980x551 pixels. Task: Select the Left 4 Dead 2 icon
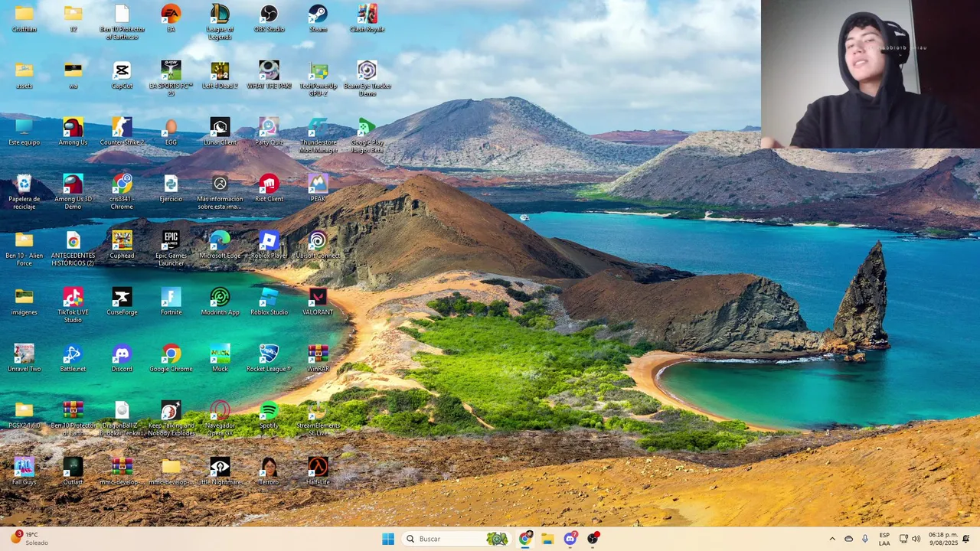[220, 75]
